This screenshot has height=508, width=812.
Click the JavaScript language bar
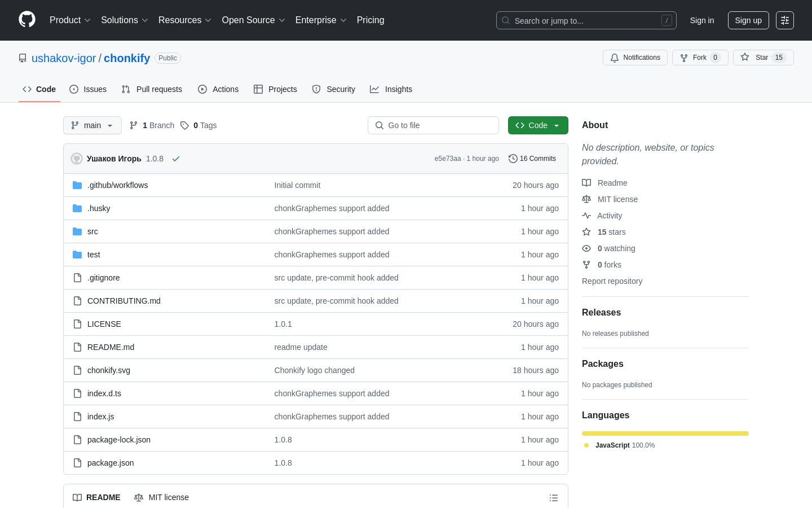[x=665, y=433]
